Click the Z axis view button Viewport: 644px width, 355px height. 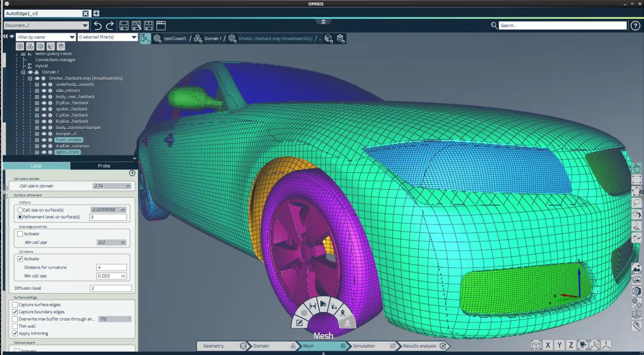click(572, 345)
